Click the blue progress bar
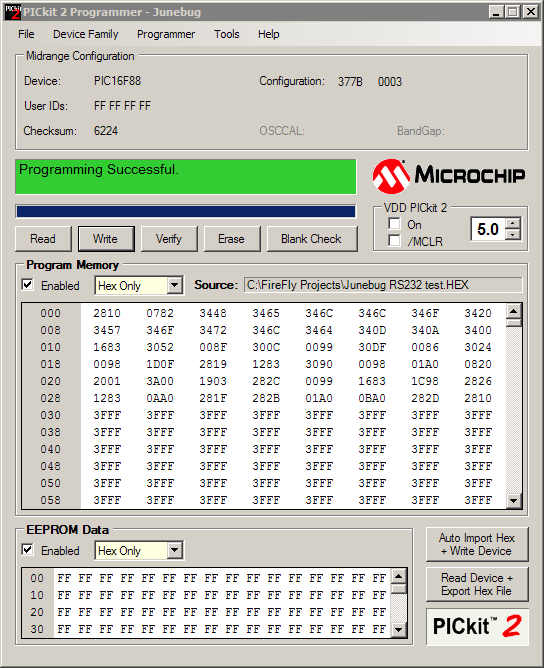This screenshot has width=544, height=668. pos(186,212)
